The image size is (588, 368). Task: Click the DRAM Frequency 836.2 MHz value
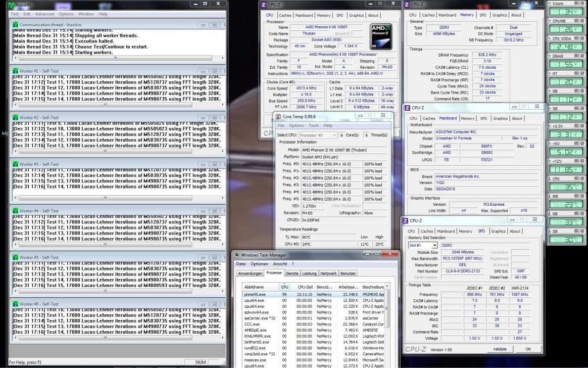487,55
